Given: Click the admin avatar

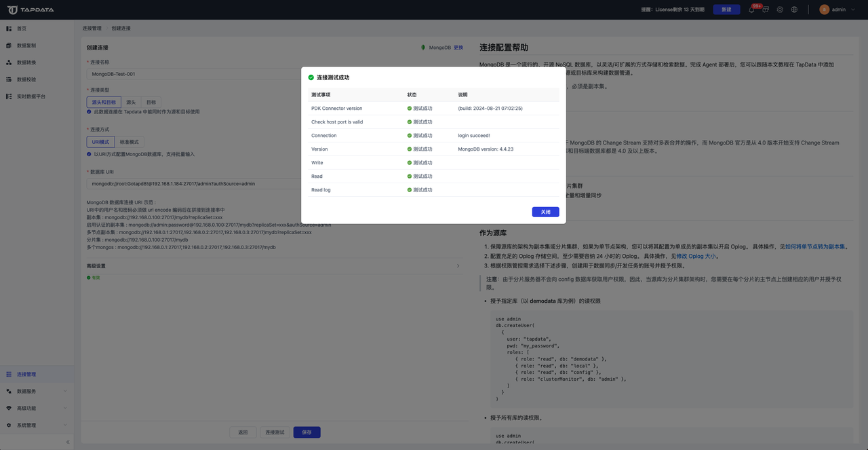Looking at the screenshot, I should point(824,10).
